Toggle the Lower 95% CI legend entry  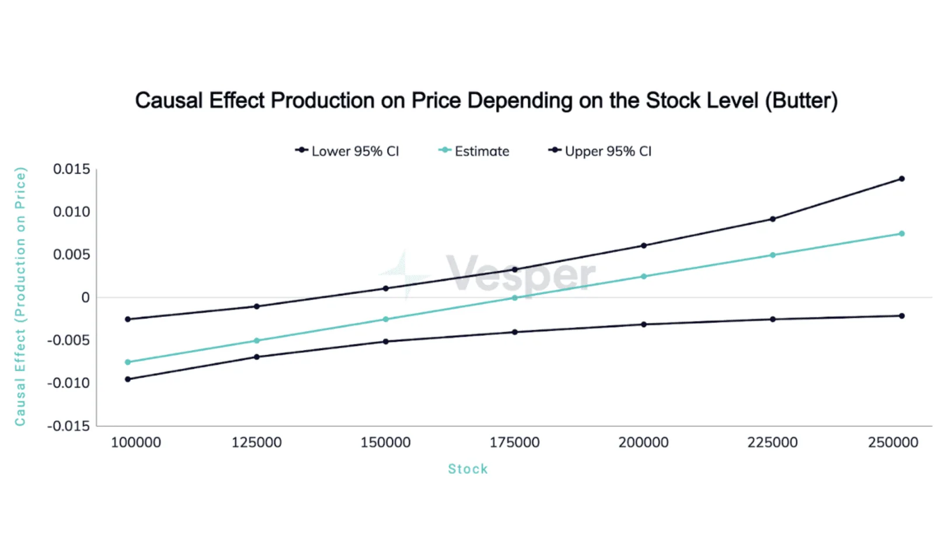347,151
